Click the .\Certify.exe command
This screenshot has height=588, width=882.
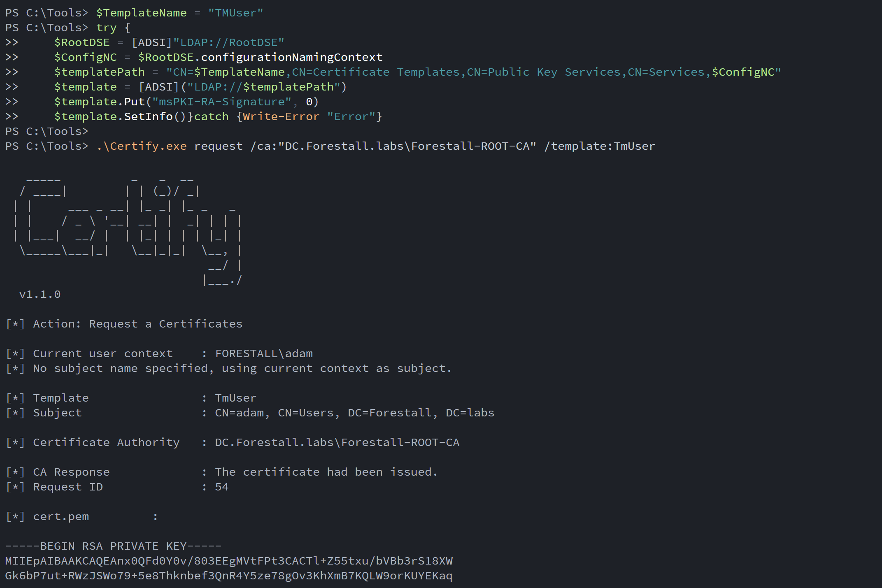point(141,146)
